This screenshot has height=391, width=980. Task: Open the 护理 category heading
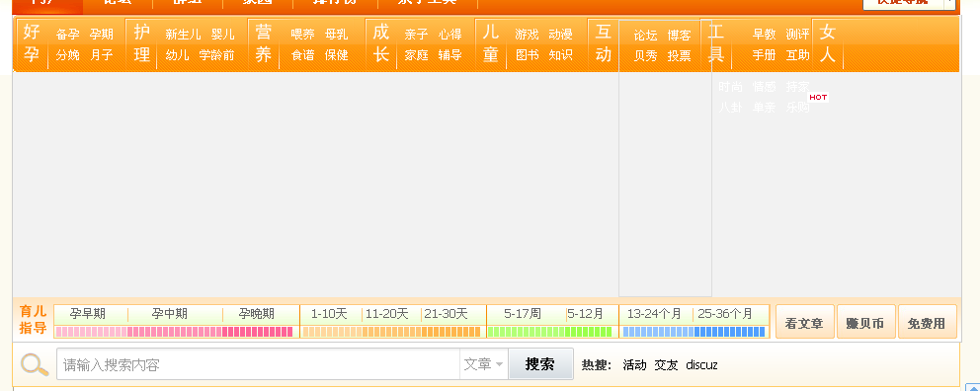[x=142, y=43]
